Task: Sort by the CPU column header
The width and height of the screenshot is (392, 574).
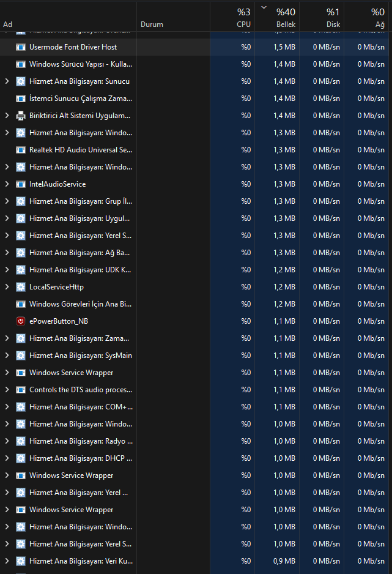Action: (232, 17)
